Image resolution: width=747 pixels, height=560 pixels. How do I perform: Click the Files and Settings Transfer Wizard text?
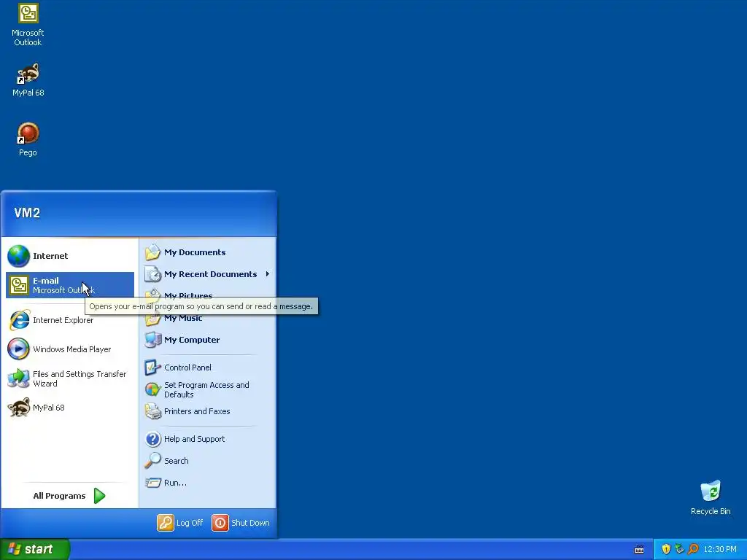coord(80,379)
